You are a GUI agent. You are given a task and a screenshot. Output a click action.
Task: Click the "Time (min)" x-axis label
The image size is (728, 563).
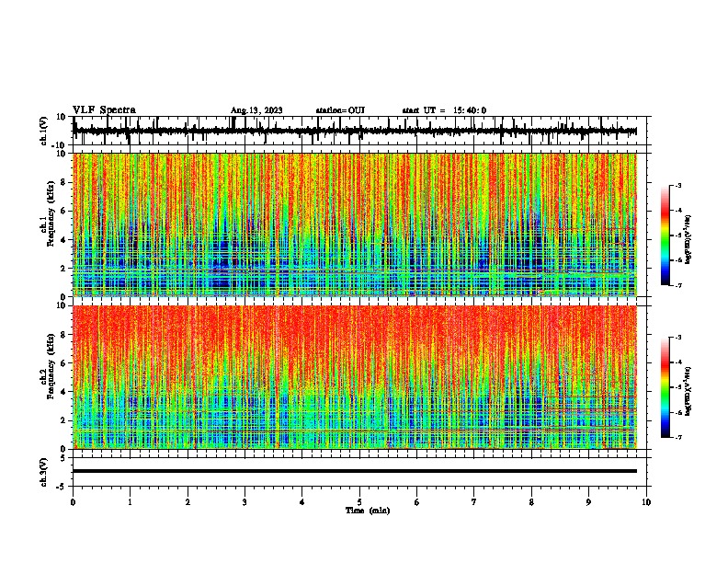point(368,511)
